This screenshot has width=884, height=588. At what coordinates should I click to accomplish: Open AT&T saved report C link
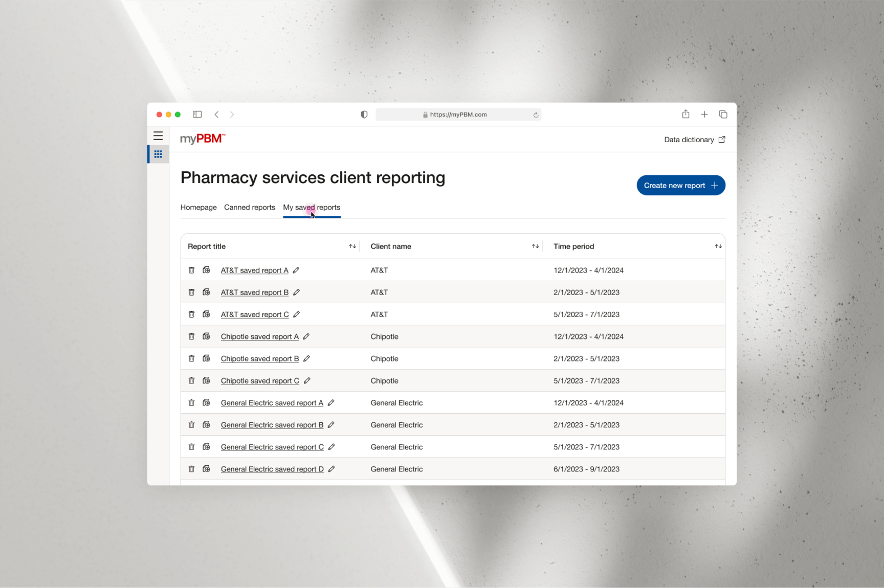pyautogui.click(x=255, y=314)
